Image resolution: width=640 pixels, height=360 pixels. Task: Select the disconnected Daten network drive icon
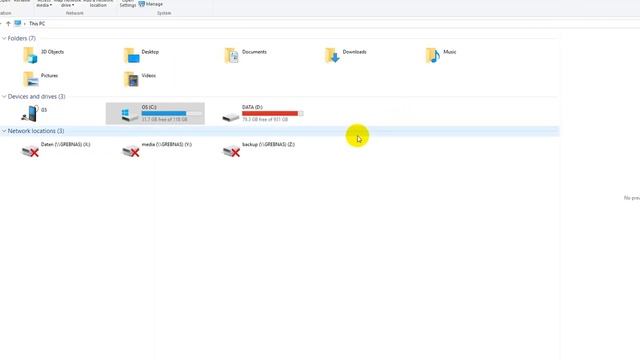(30, 151)
